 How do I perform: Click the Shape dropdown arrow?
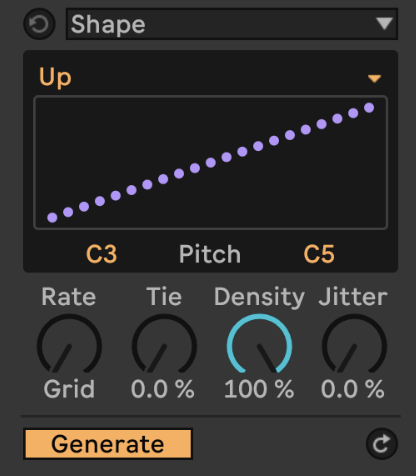384,24
